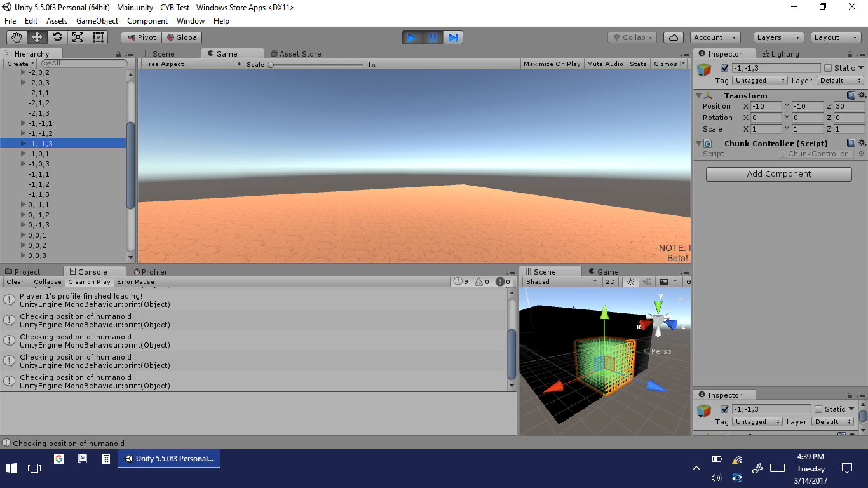Select the Hand tool in toolbar
The image size is (868, 488).
click(17, 37)
